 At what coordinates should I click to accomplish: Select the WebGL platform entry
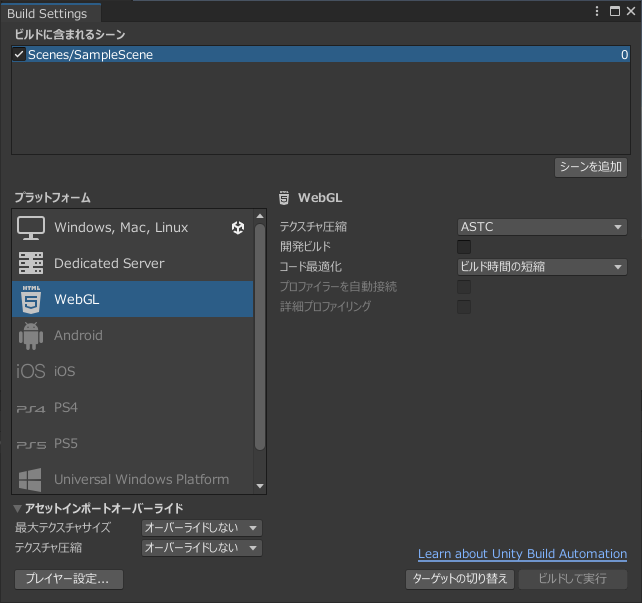coord(133,299)
